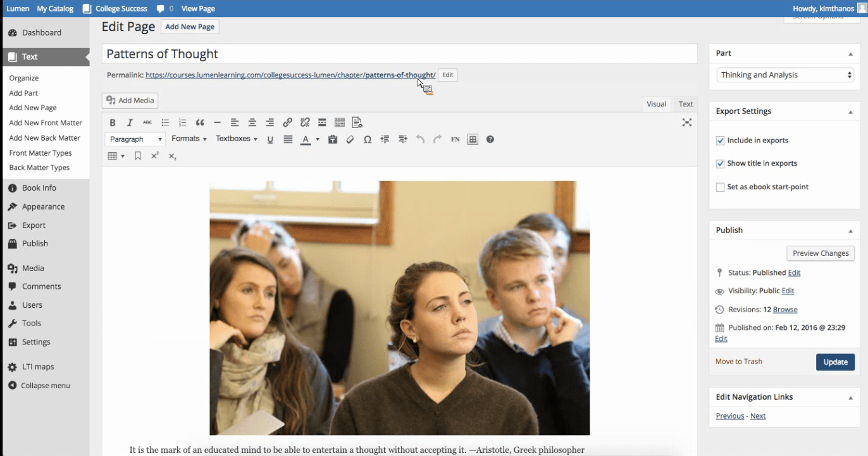Click the underline icon
Viewport: 868px width, 456px height.
click(270, 139)
